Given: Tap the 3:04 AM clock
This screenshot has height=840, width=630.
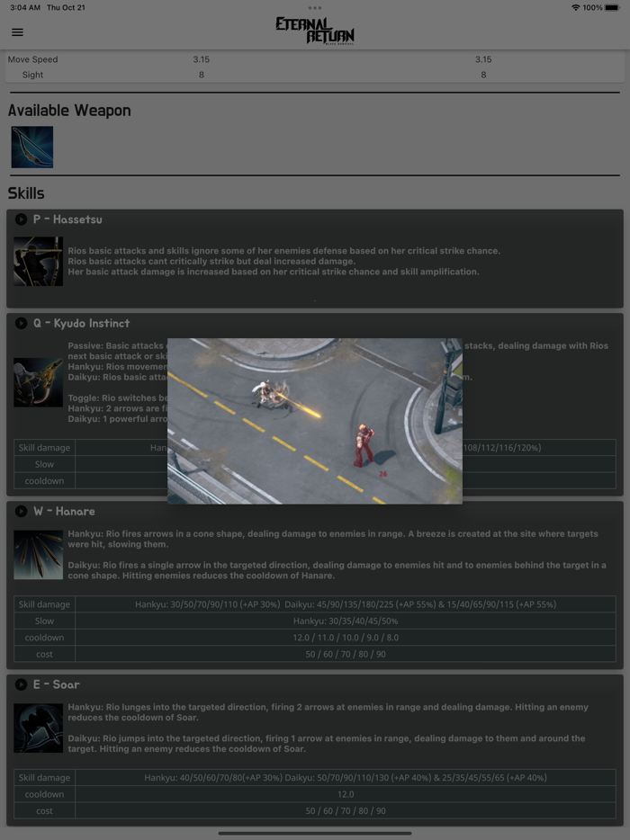Looking at the screenshot, I should 25,7.
